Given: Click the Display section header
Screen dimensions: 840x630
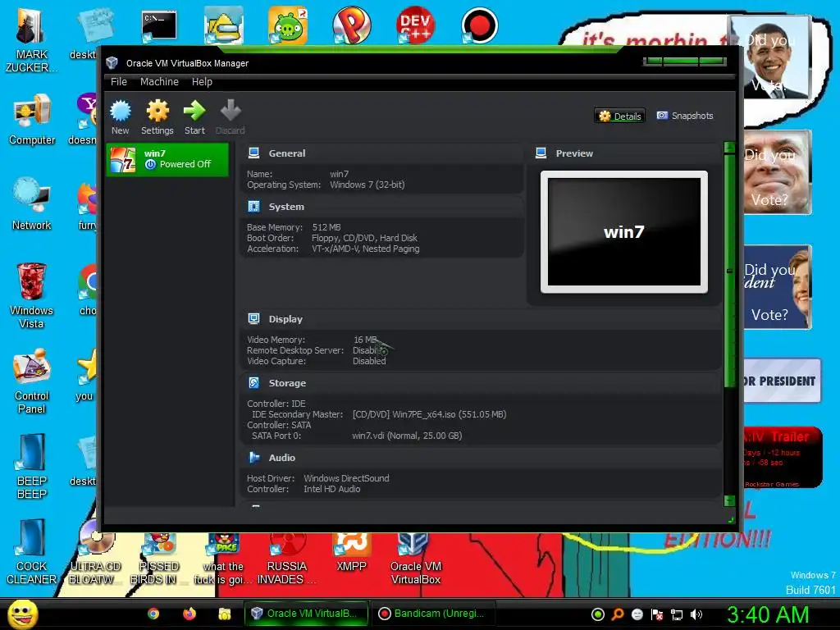Looking at the screenshot, I should pyautogui.click(x=285, y=319).
